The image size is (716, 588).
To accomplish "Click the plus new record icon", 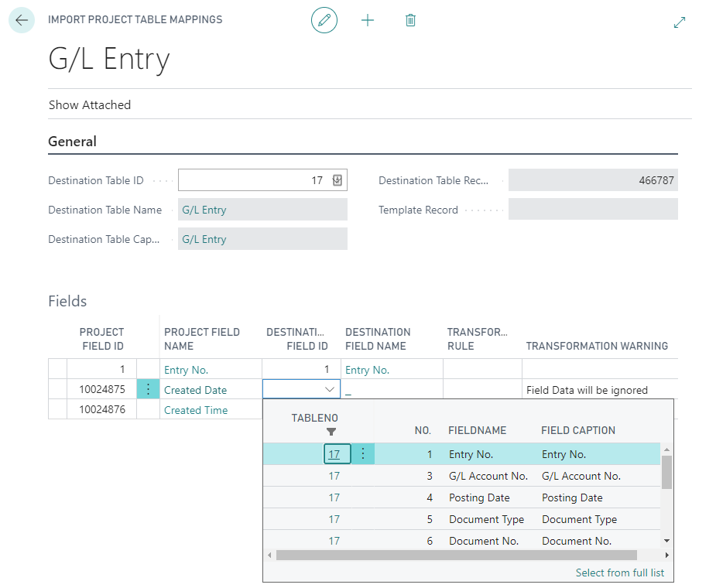I will coord(368,20).
